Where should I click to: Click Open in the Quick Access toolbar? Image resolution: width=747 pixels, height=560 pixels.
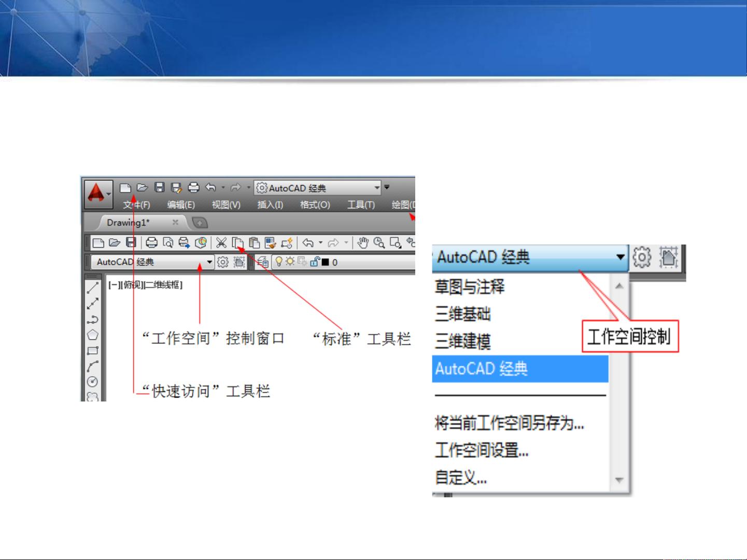pos(143,188)
